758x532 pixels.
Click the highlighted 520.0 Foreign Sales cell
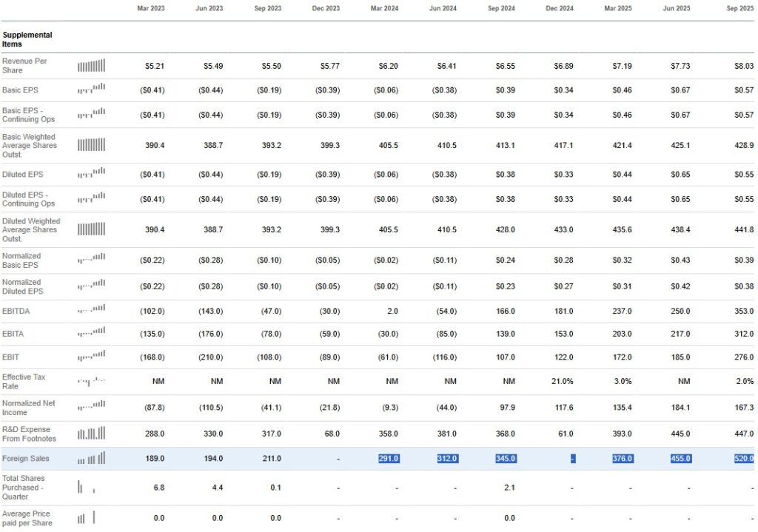(x=742, y=459)
